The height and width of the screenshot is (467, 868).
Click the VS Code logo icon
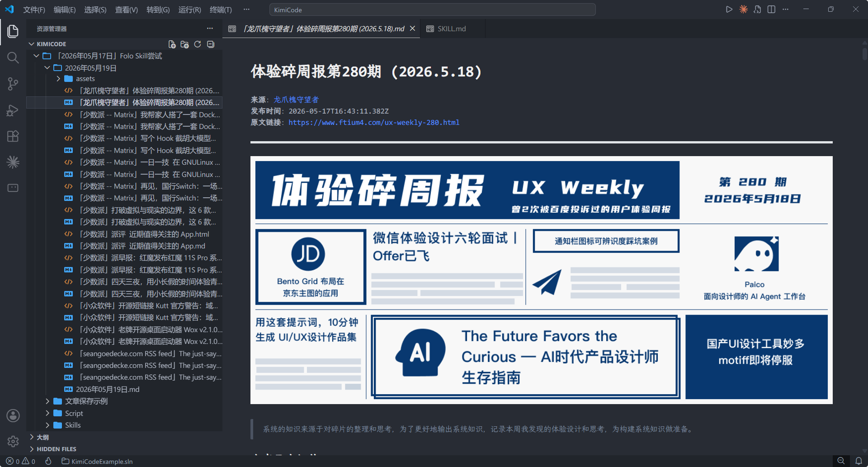[9, 9]
